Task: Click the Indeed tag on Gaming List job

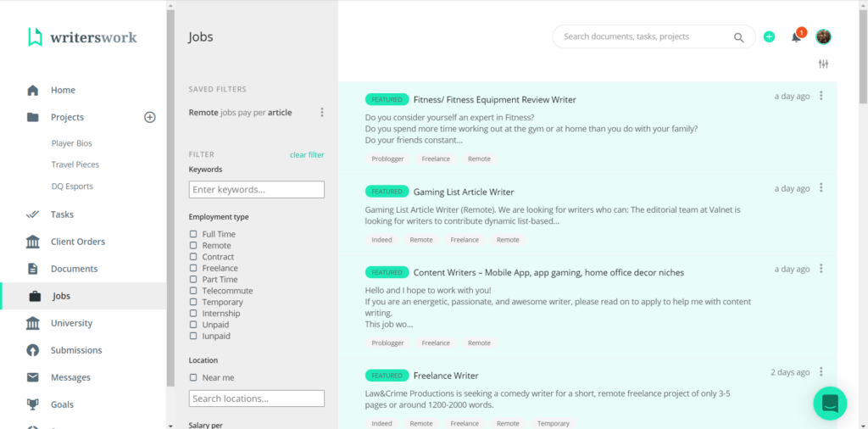Action: pyautogui.click(x=382, y=240)
